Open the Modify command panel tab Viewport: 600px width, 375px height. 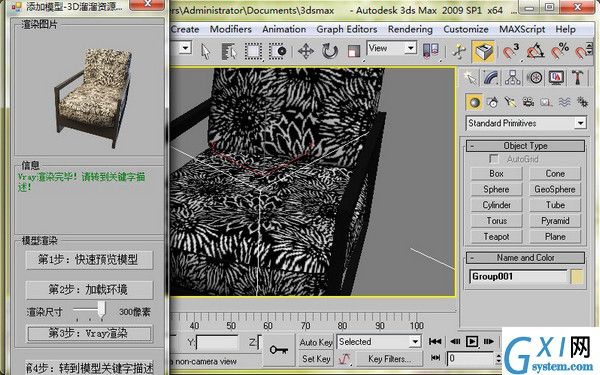491,78
